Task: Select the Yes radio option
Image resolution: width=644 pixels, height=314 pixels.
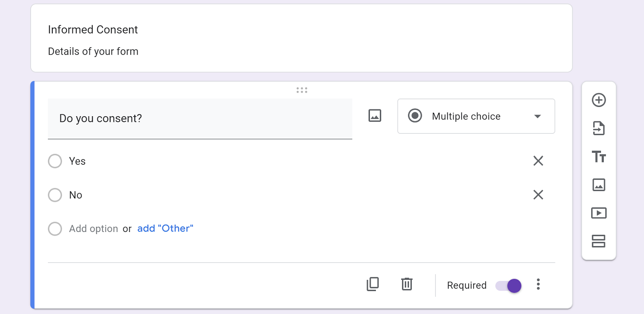Action: tap(55, 161)
